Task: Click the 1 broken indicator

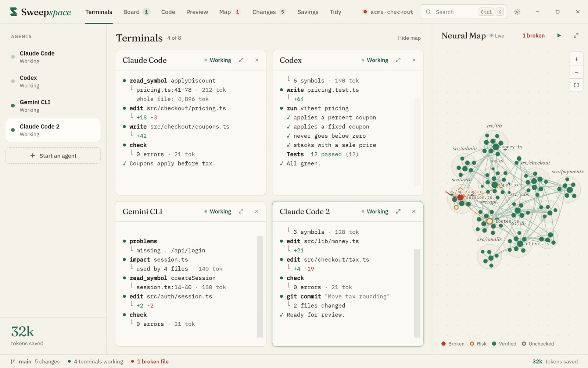Action: click(533, 36)
